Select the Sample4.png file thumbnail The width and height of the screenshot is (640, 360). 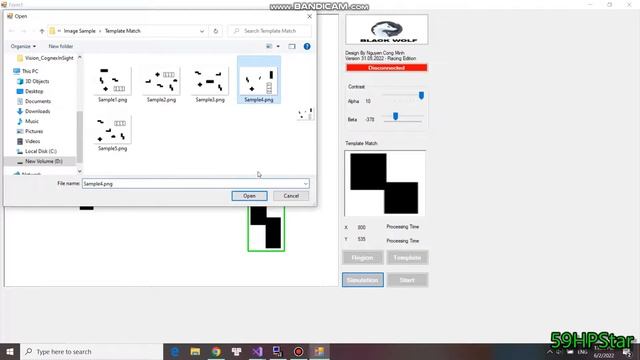259,81
